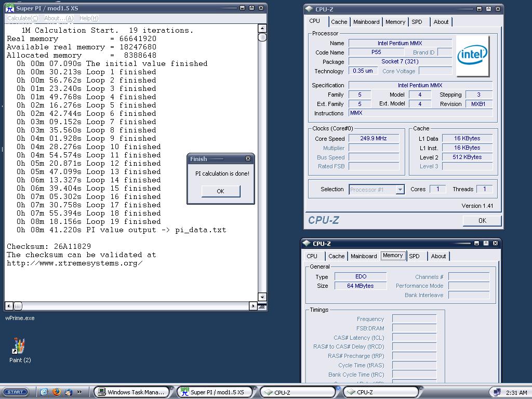
Task: Switch to Cache tab in bottom CPU-Z window
Action: (336, 256)
